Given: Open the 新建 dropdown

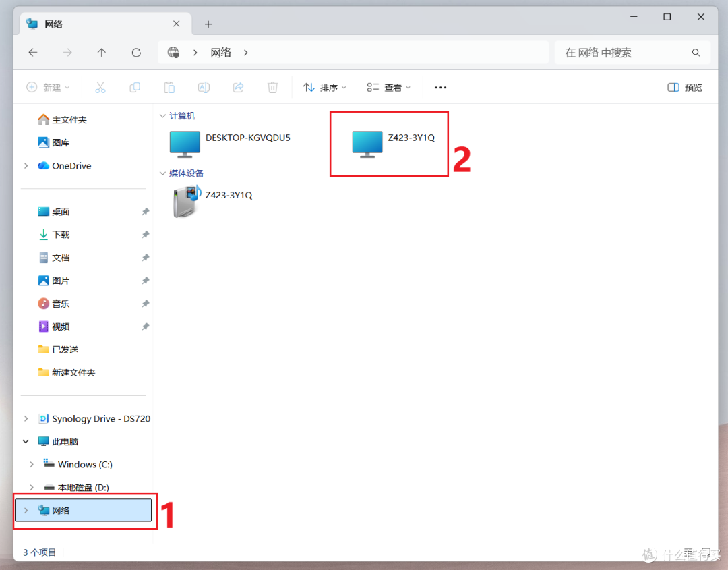Looking at the screenshot, I should coord(49,87).
